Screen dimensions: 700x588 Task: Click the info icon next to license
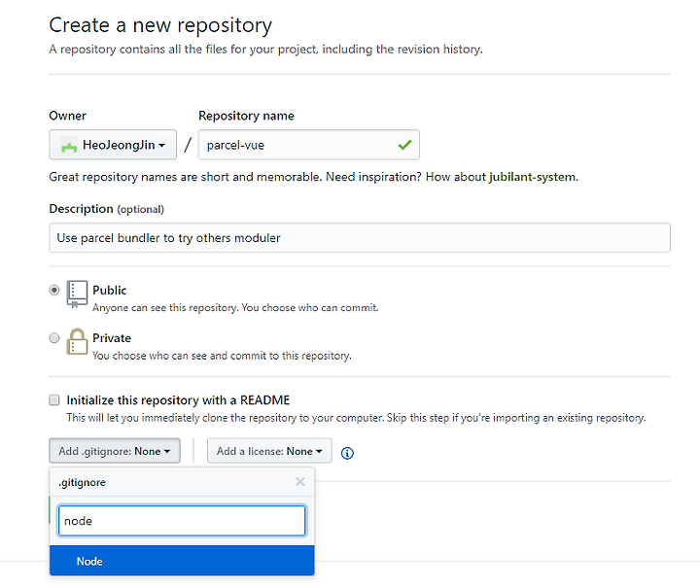tap(347, 453)
